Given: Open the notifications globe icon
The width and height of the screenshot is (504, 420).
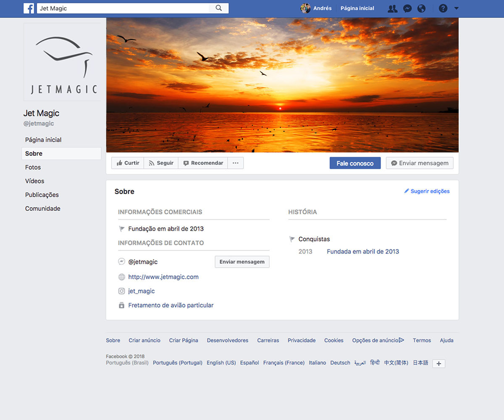Looking at the screenshot, I should click(421, 8).
